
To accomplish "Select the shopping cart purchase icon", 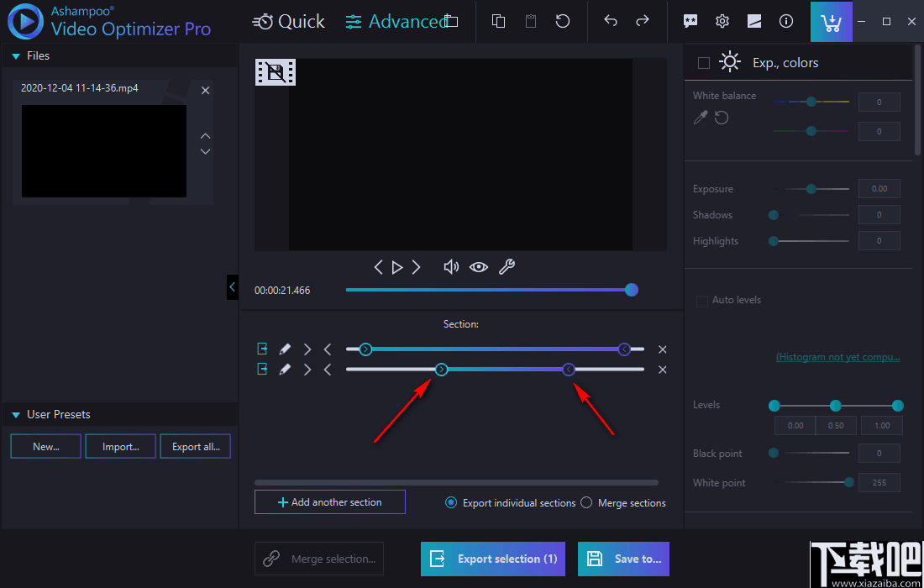I will click(832, 21).
